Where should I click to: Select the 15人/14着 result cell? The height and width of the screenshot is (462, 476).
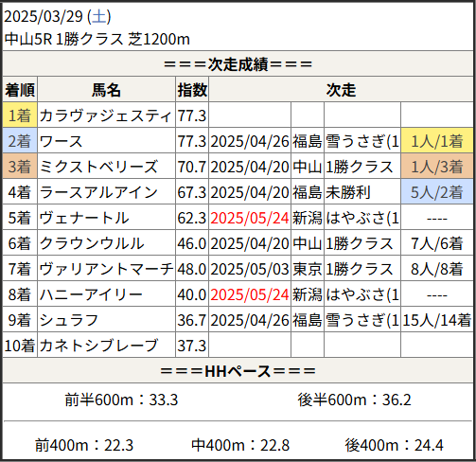tap(437, 320)
